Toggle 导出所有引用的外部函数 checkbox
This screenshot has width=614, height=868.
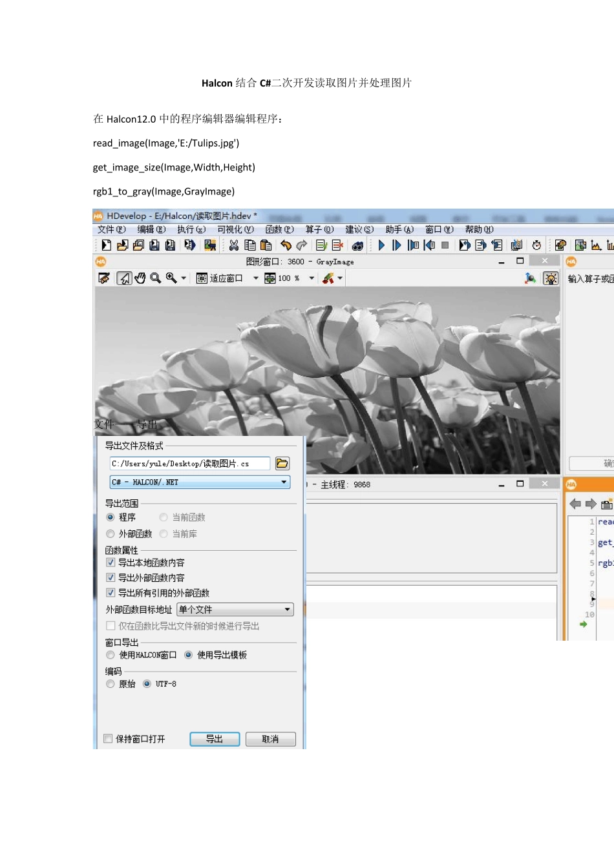pyautogui.click(x=111, y=593)
